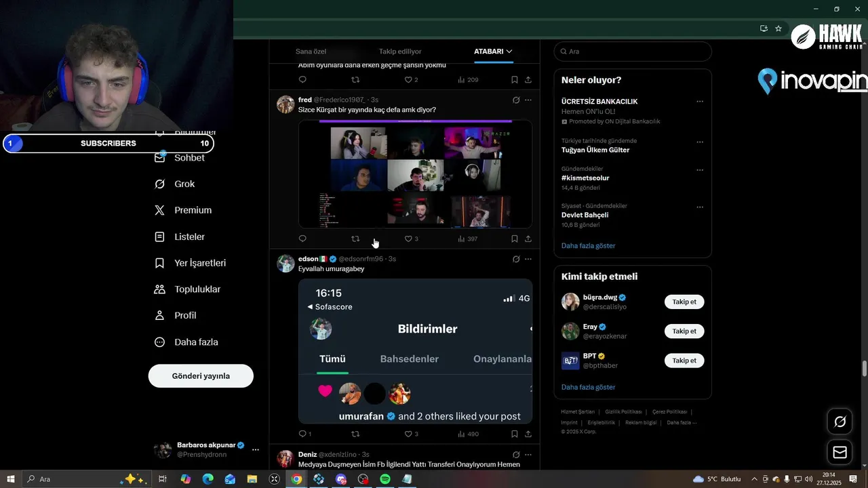868x488 pixels.
Task: Open Grok from the left sidebar
Action: (x=175, y=184)
